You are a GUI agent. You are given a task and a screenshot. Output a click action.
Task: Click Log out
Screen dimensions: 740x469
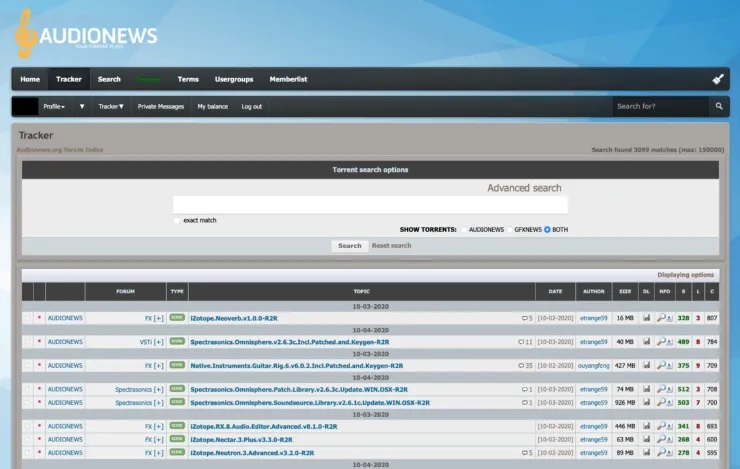pyautogui.click(x=252, y=107)
